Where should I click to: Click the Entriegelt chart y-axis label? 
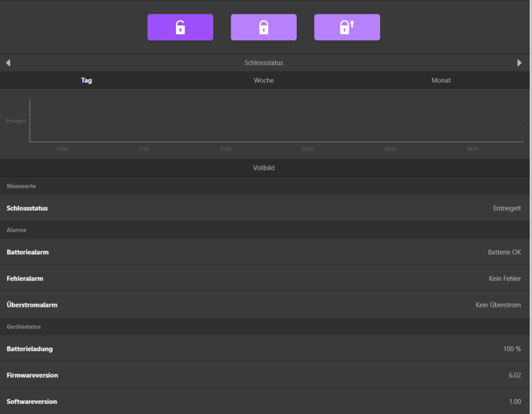pos(15,121)
